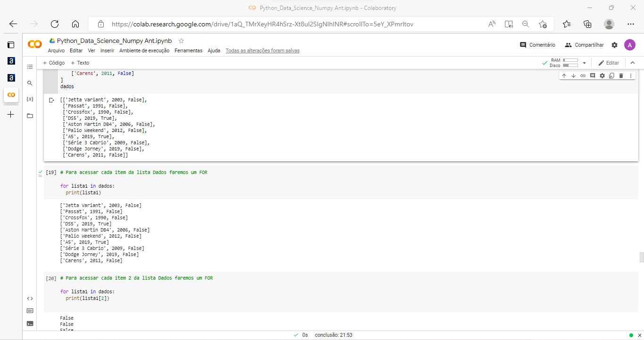The image size is (644, 340).
Task: Mirror the cell in a tab
Action: click(x=611, y=75)
